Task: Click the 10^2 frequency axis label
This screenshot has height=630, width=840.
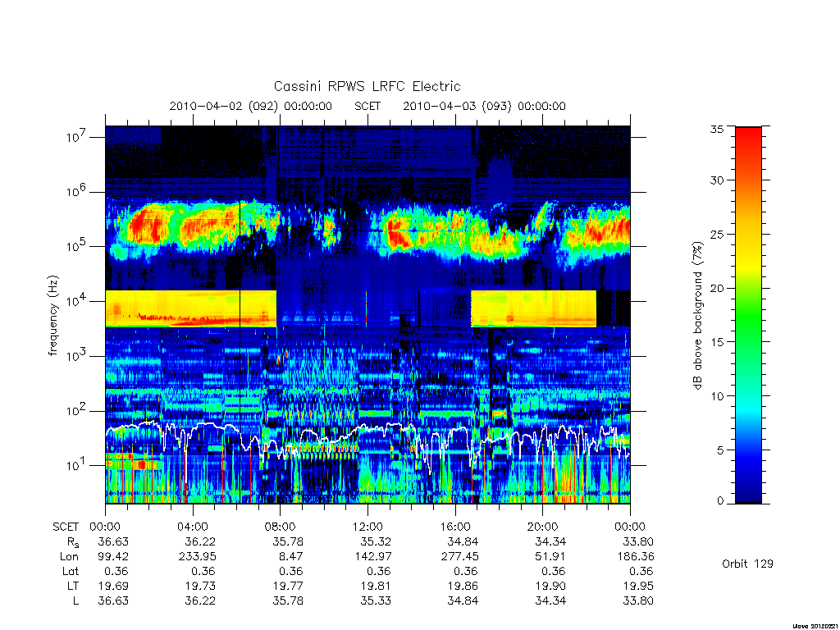Action: coord(76,410)
